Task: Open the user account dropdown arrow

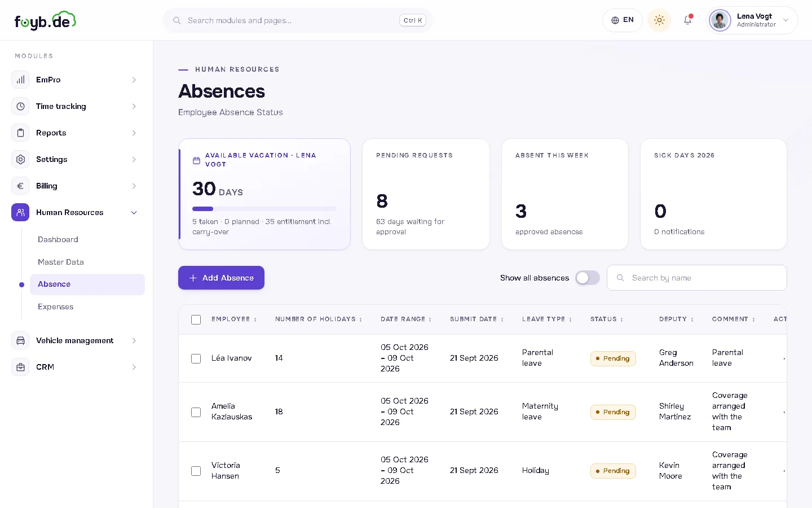Action: point(785,20)
